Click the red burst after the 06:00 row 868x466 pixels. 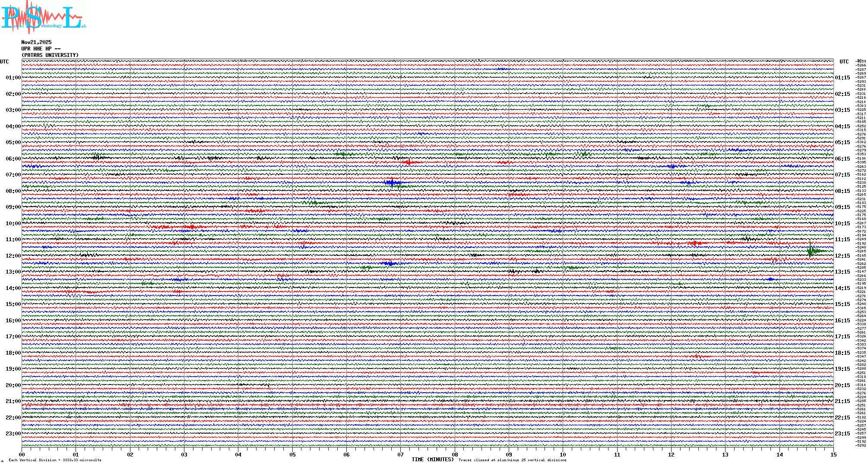click(x=409, y=162)
